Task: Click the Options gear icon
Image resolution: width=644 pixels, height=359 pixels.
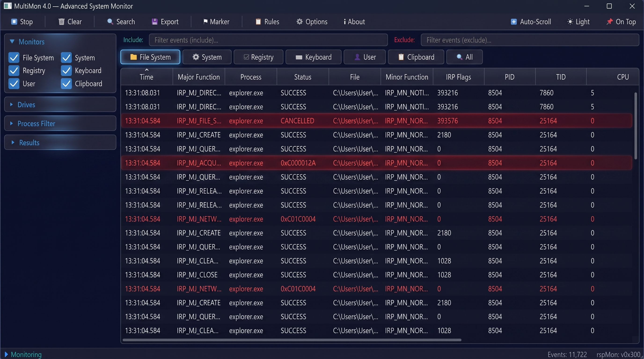Action: [300, 22]
